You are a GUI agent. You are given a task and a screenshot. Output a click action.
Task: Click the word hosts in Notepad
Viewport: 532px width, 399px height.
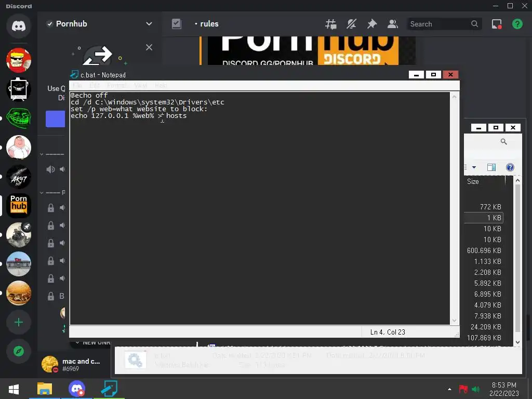[177, 116]
